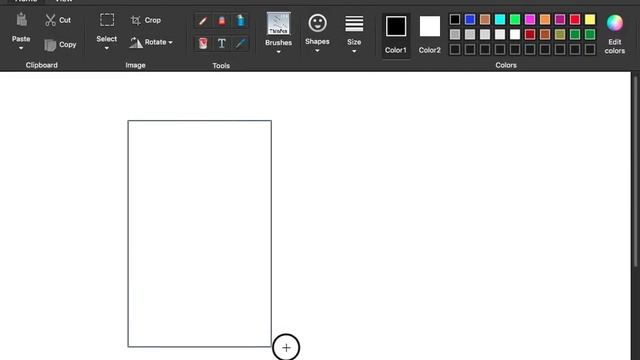Click the Crop tool icon
Image resolution: width=640 pixels, height=360 pixels.
point(136,20)
